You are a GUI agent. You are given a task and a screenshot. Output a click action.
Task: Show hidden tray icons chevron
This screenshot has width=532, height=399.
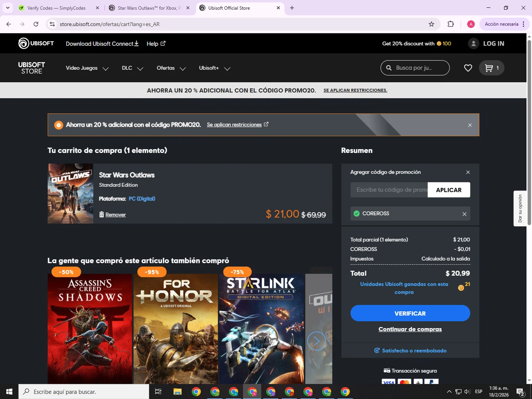pyautogui.click(x=449, y=392)
